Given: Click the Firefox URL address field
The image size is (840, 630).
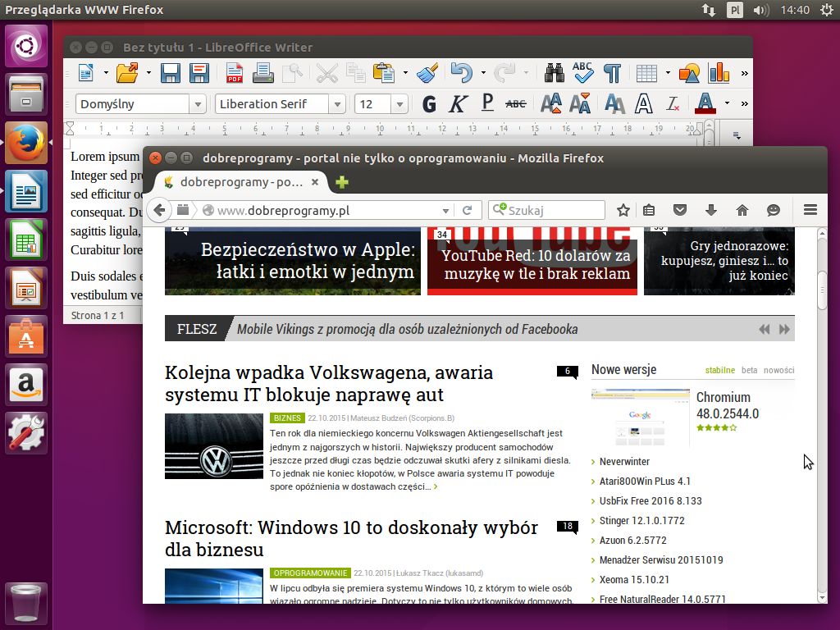Looking at the screenshot, I should 326,211.
